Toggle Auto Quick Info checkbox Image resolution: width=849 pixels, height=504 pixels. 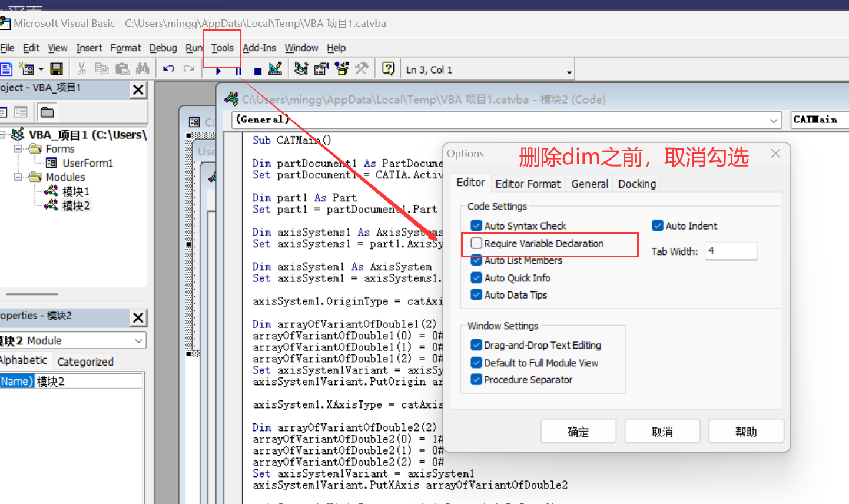pos(476,278)
